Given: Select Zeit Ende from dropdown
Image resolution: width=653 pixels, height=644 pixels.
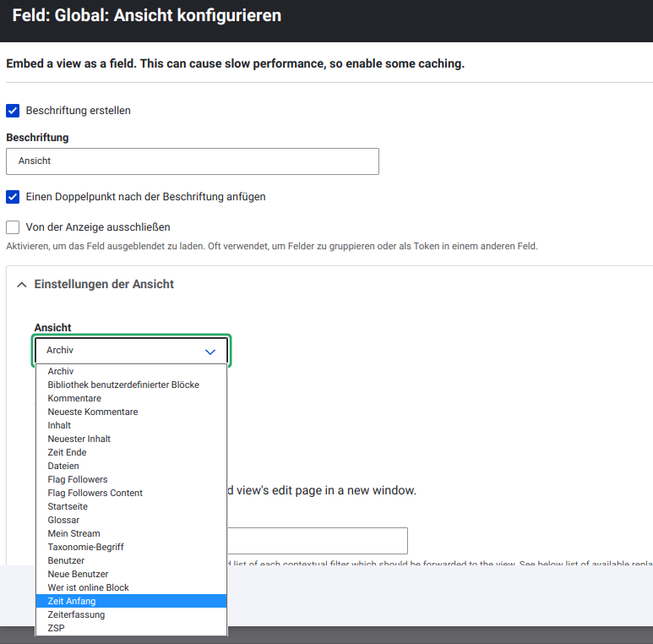Looking at the screenshot, I should tap(67, 452).
